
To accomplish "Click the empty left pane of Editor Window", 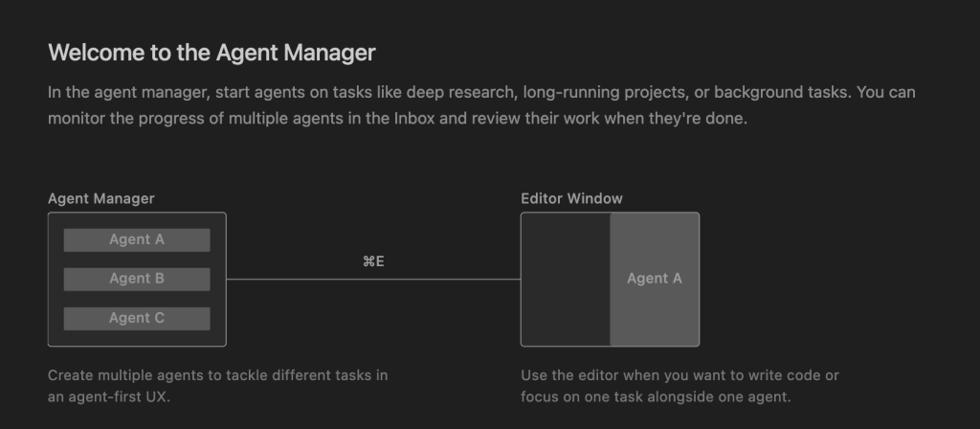I will 566,279.
